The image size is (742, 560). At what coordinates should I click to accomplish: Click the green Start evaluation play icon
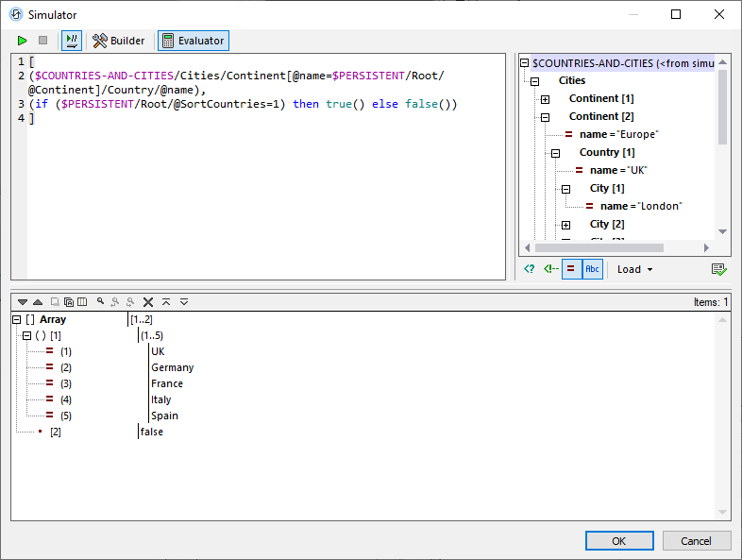tap(23, 41)
